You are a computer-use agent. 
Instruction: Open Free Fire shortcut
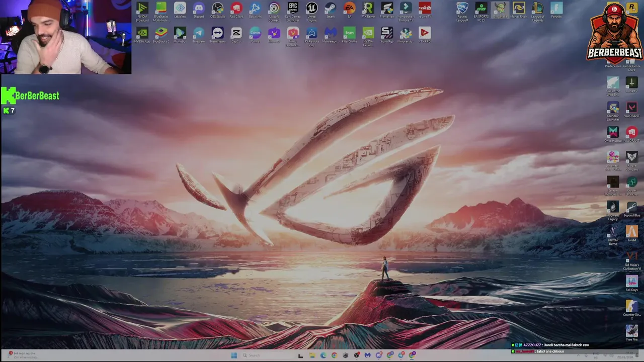[631, 333]
